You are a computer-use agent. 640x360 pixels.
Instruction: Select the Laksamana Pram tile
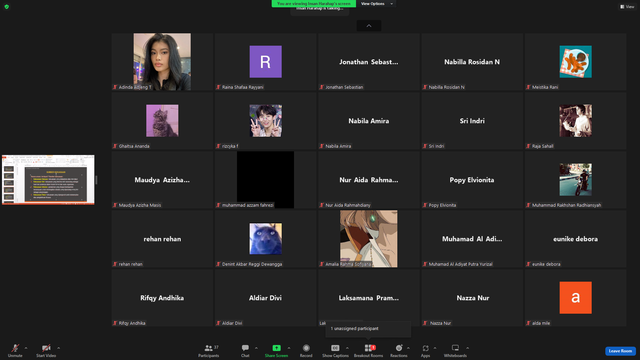pos(369,298)
